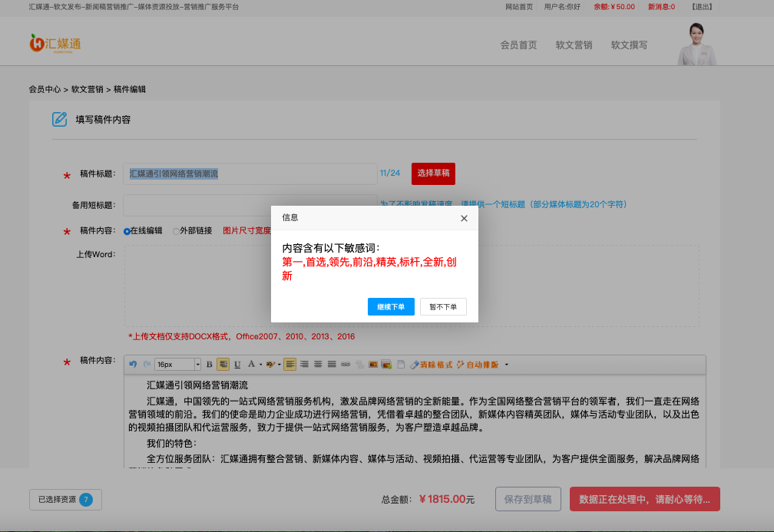Select the 外部链接 radio option
This screenshot has height=532, width=774.
pyautogui.click(x=176, y=231)
